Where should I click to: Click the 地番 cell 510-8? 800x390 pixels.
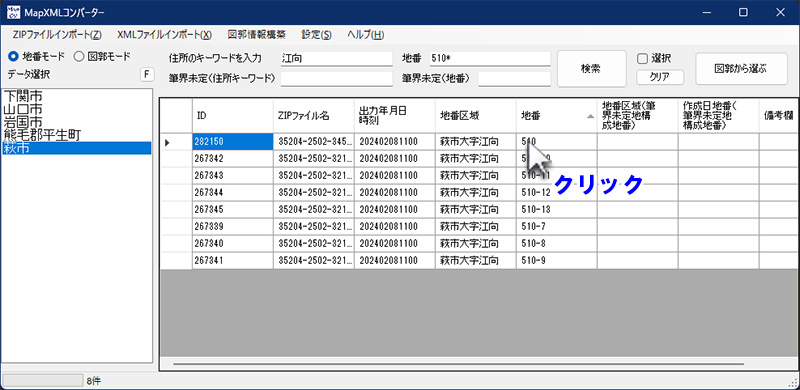click(x=557, y=243)
